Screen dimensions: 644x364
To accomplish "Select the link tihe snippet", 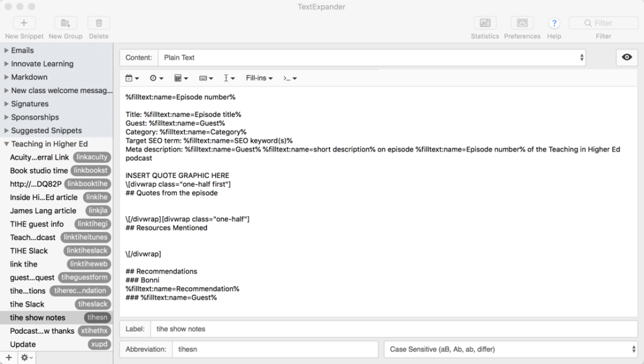I will (56, 264).
